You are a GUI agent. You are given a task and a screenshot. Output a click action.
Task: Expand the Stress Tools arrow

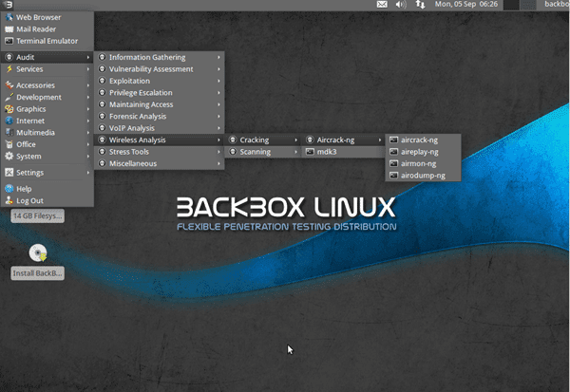point(218,152)
